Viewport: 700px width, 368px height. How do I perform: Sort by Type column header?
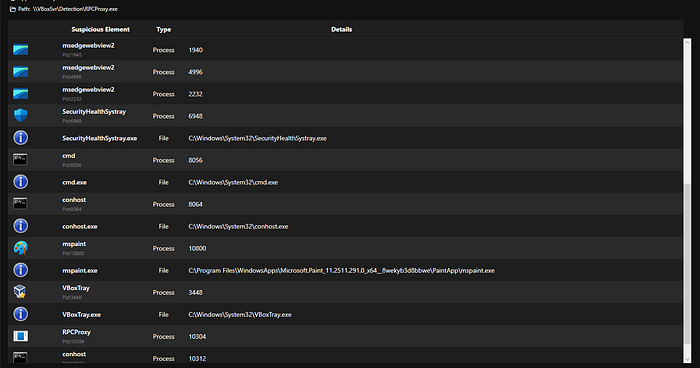163,29
